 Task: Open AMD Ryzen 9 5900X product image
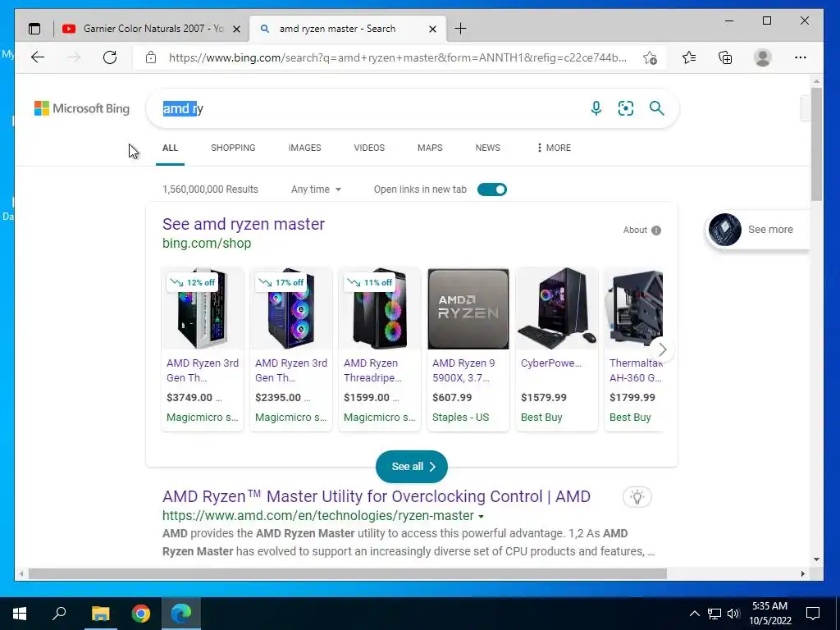point(468,309)
